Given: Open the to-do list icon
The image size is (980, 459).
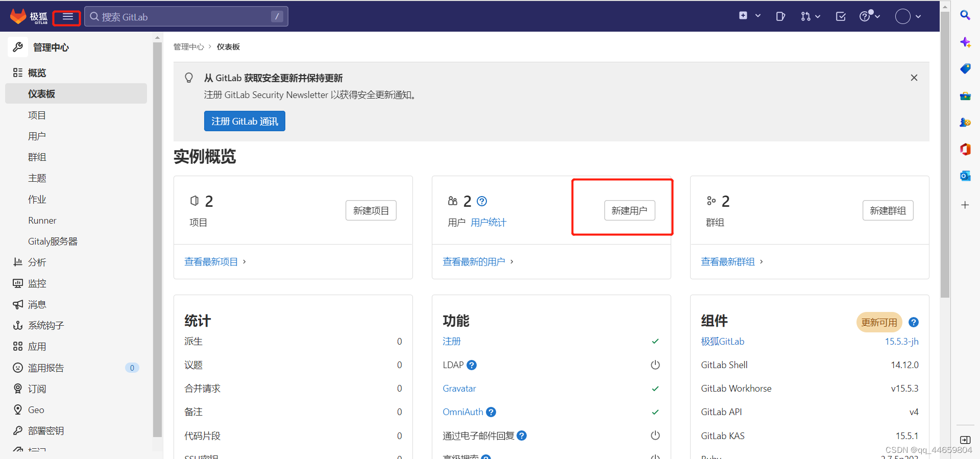Looking at the screenshot, I should click(x=841, y=16).
